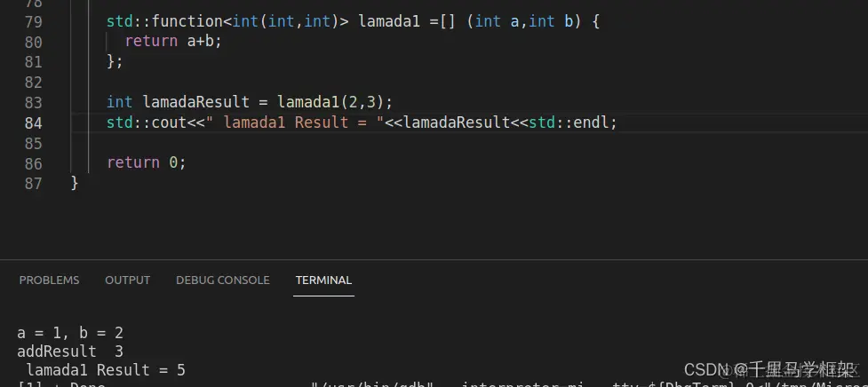
Task: Click line number 79 in the gutter
Action: pos(33,22)
